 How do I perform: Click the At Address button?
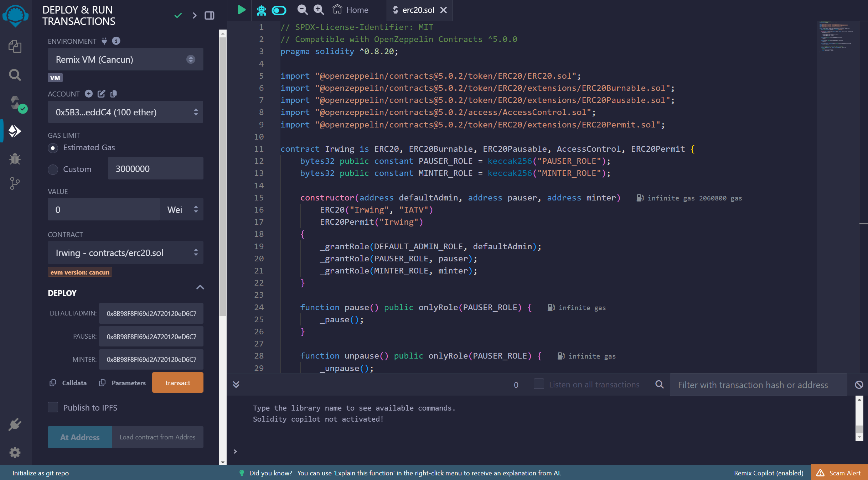tap(79, 436)
